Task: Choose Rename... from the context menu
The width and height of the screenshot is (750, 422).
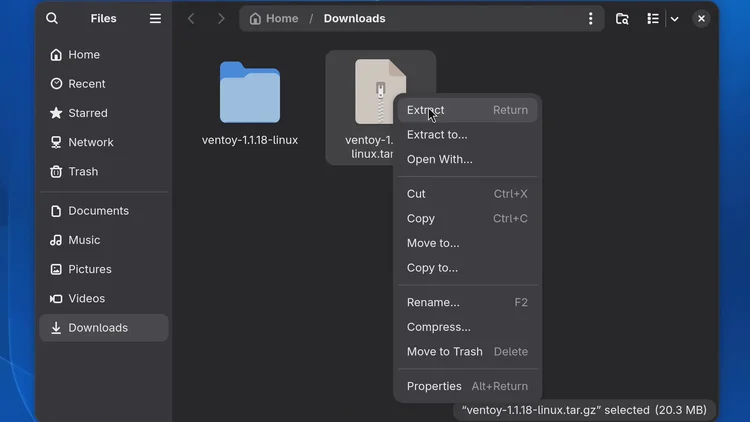Action: click(467, 302)
